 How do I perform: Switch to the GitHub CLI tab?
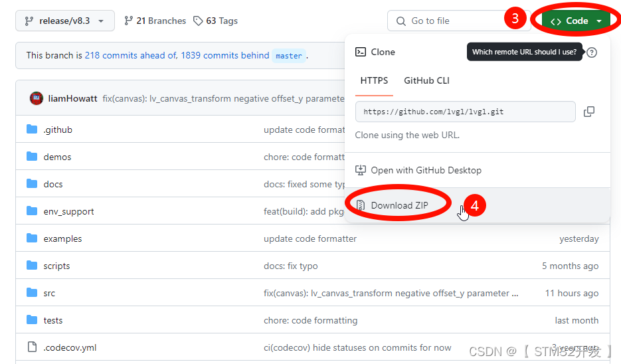(x=426, y=81)
